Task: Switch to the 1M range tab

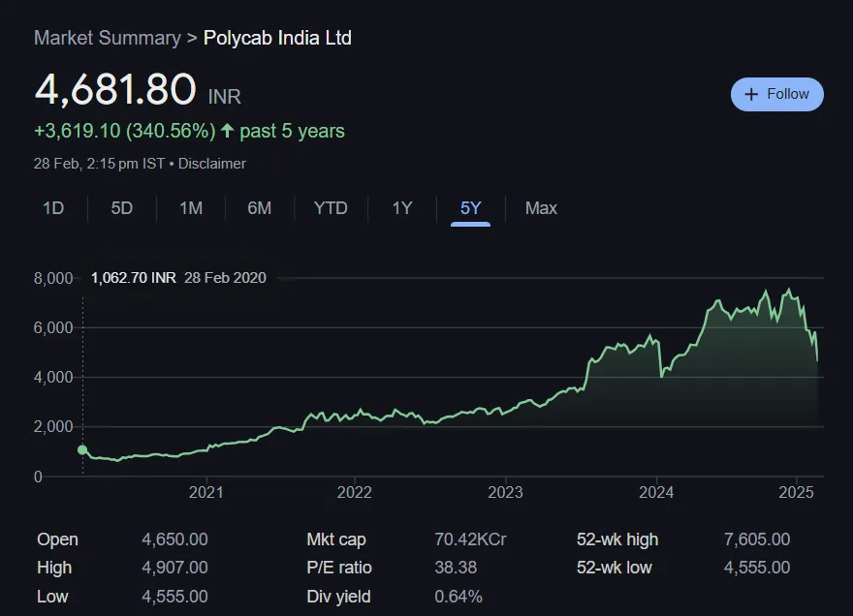Action: (x=191, y=208)
